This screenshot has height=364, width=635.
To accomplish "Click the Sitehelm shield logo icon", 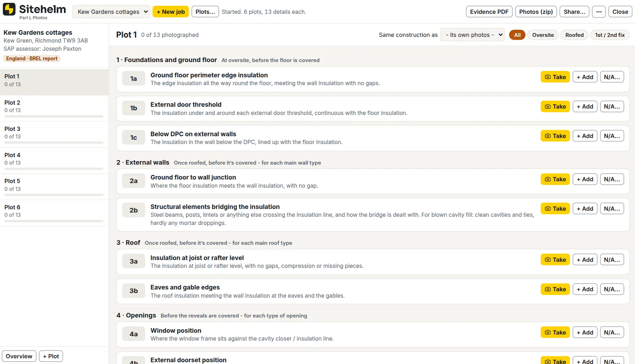I will point(9,10).
